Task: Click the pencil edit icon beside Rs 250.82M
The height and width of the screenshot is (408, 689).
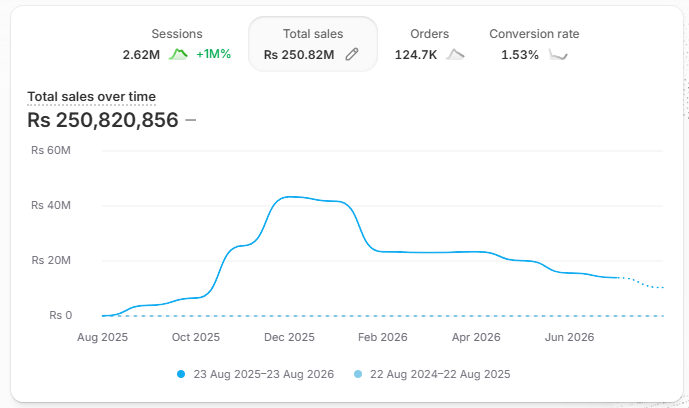Action: (x=352, y=54)
